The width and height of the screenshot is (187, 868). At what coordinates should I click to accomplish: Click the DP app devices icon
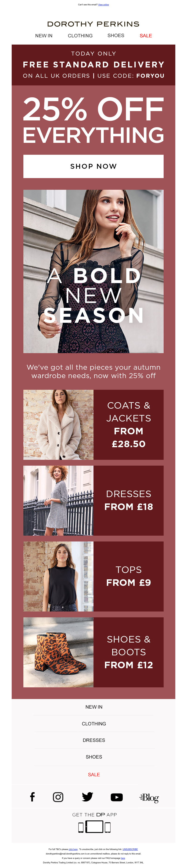(x=94, y=826)
